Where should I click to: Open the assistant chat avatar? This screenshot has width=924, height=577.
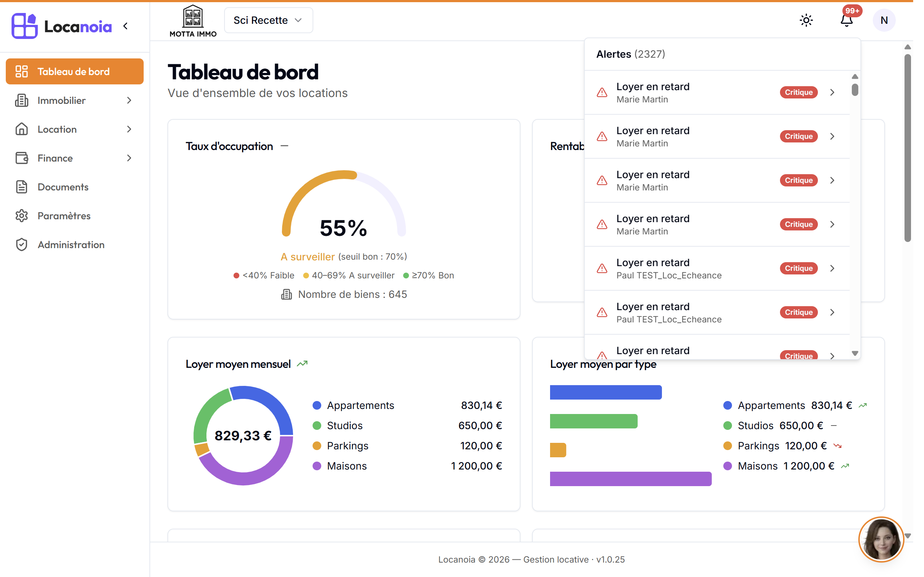tap(881, 539)
